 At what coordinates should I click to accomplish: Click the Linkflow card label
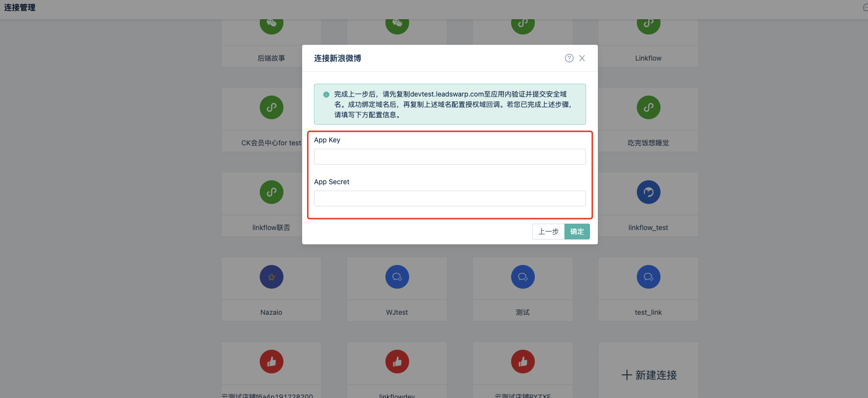[x=649, y=58]
